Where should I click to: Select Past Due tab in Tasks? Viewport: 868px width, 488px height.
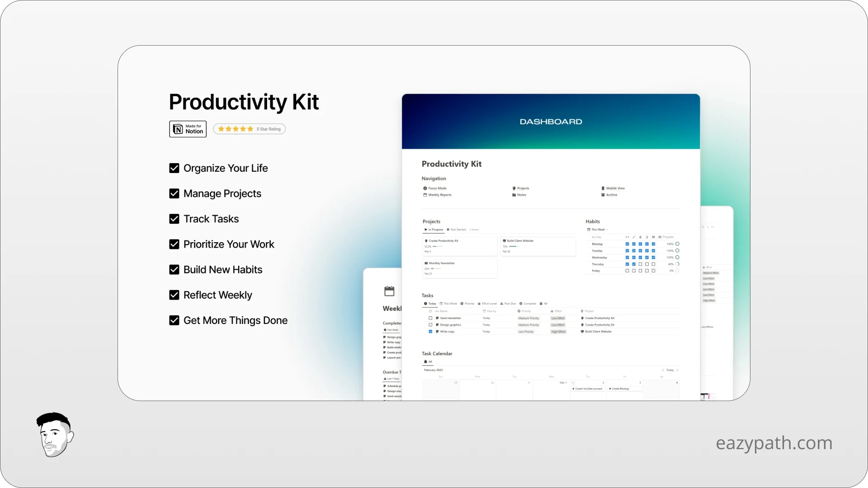(508, 304)
